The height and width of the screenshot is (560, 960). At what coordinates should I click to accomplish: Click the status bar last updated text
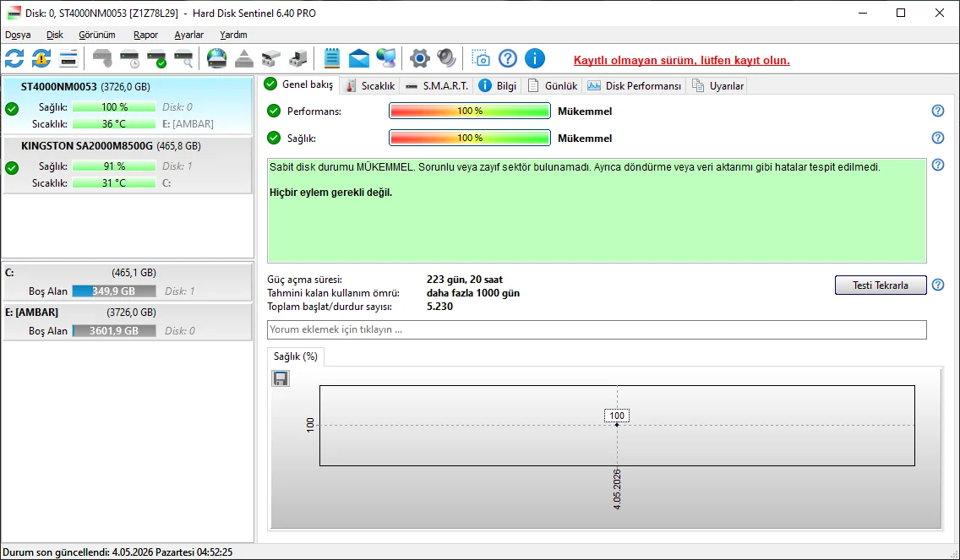pos(117,552)
